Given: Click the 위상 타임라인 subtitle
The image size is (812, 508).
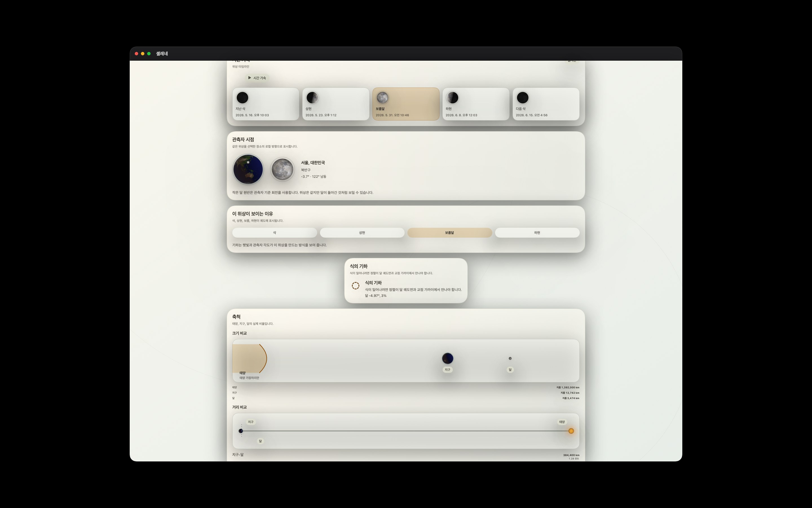Looking at the screenshot, I should point(240,67).
